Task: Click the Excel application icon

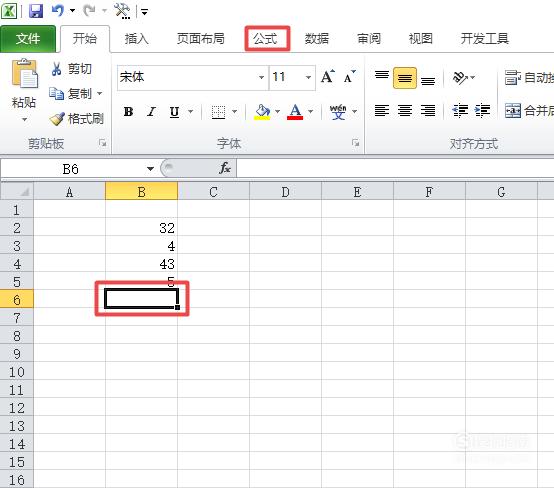Action: pos(9,11)
